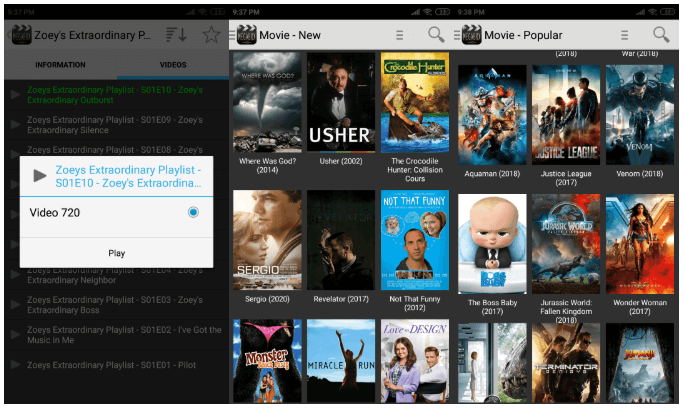Tap the clapperboard logo in Movie - Popular header
The height and width of the screenshot is (411, 684).
pos(472,35)
